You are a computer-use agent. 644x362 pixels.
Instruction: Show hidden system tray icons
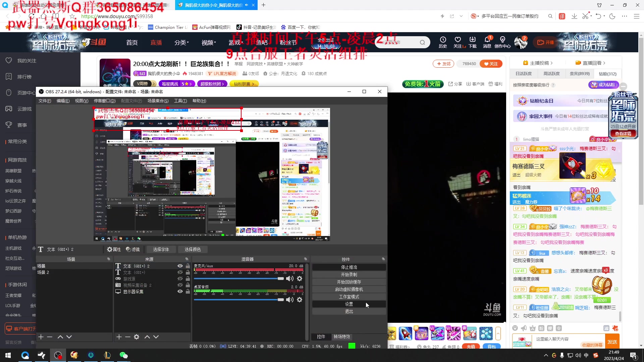tap(546, 355)
